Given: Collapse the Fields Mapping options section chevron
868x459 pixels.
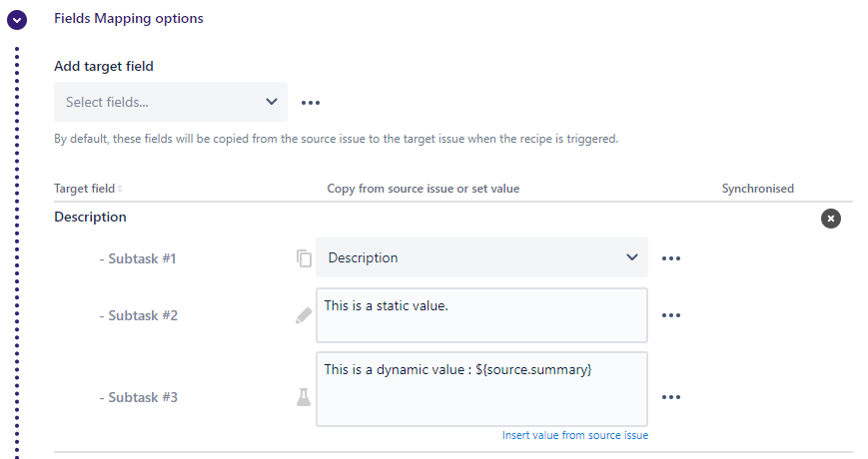Looking at the screenshot, I should pos(17,20).
